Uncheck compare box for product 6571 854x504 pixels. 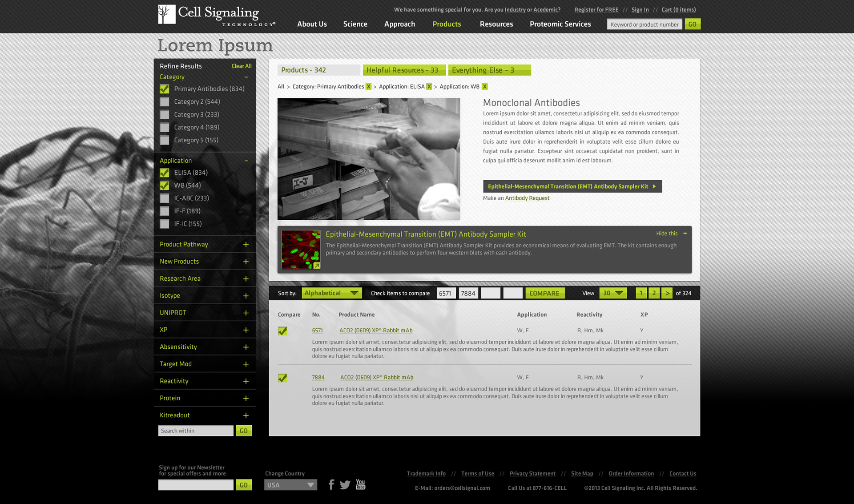282,331
